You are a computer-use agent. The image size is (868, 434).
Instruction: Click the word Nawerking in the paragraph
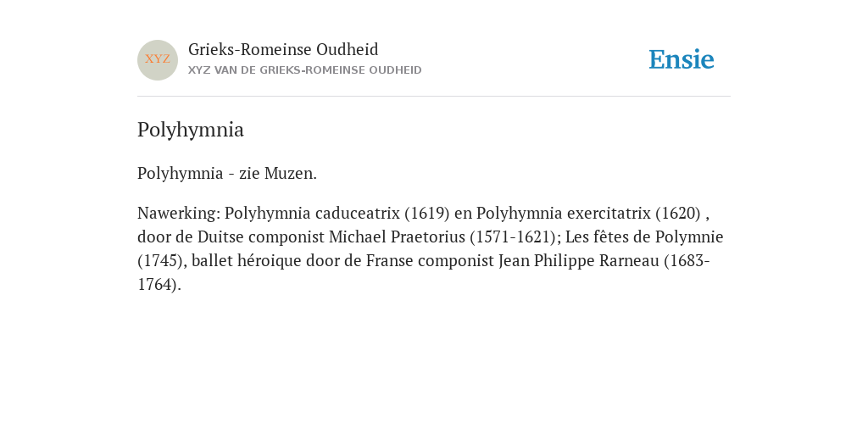[180, 213]
